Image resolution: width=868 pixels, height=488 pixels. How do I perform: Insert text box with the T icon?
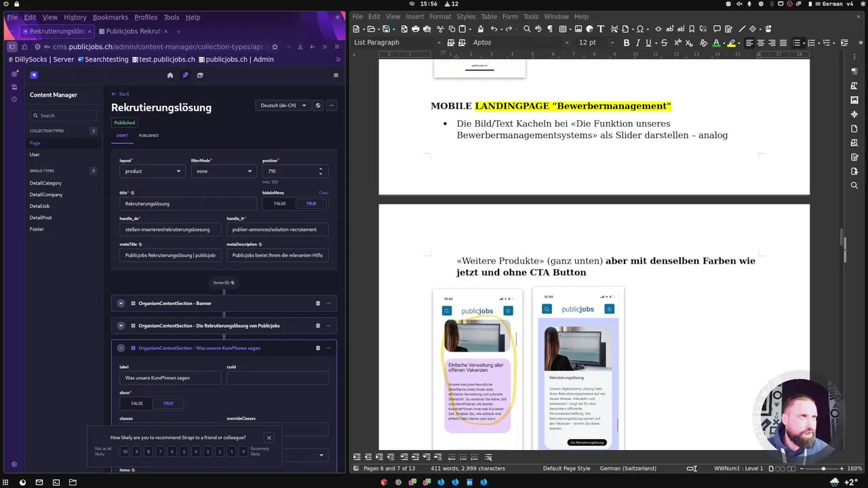pos(601,29)
